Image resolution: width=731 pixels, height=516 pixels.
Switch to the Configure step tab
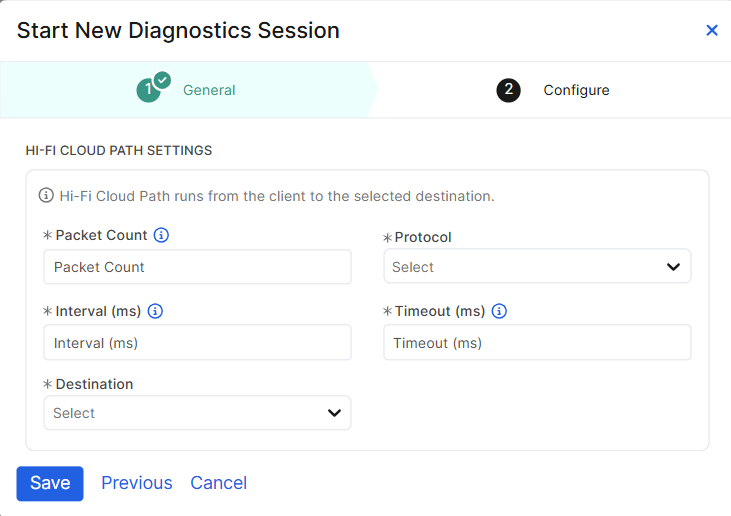coord(576,90)
